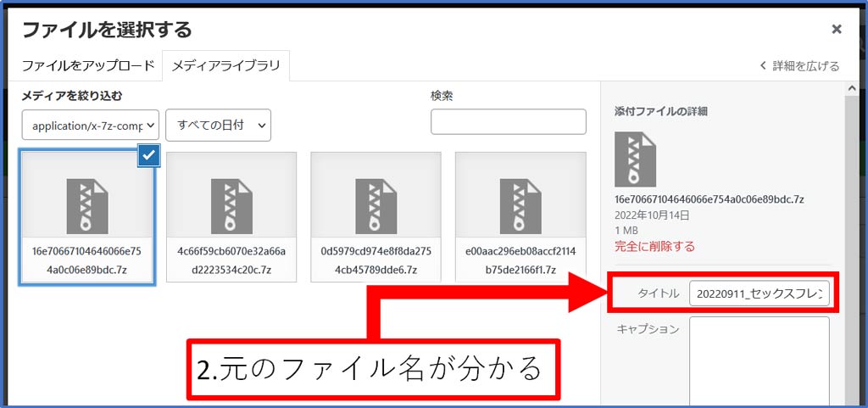Click archive icon of 4c66f59cb file

tap(231, 206)
